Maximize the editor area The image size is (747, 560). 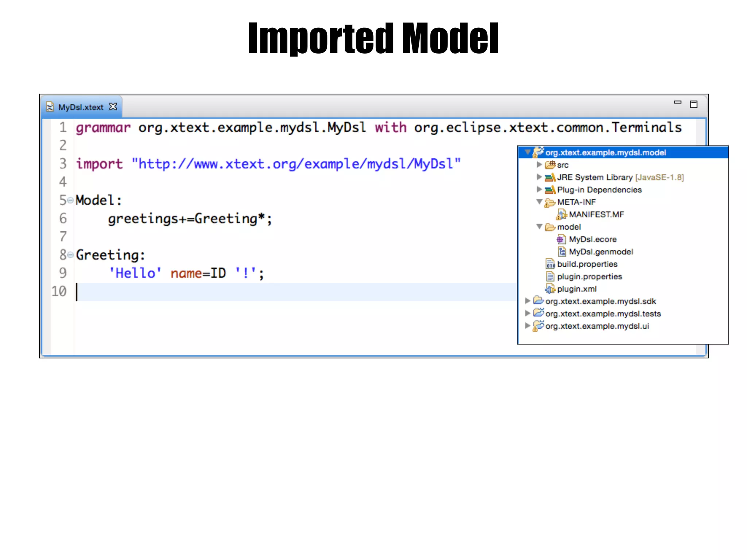coord(693,105)
